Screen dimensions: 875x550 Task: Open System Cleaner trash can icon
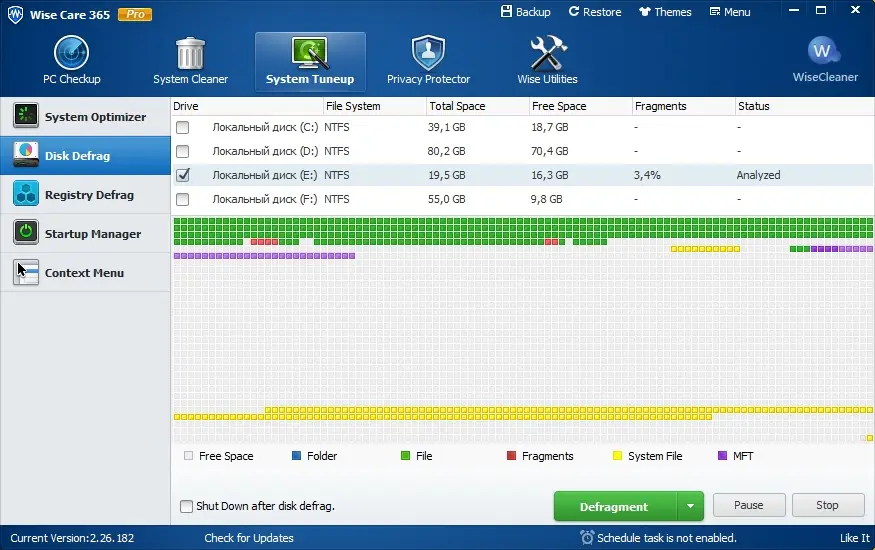click(190, 54)
